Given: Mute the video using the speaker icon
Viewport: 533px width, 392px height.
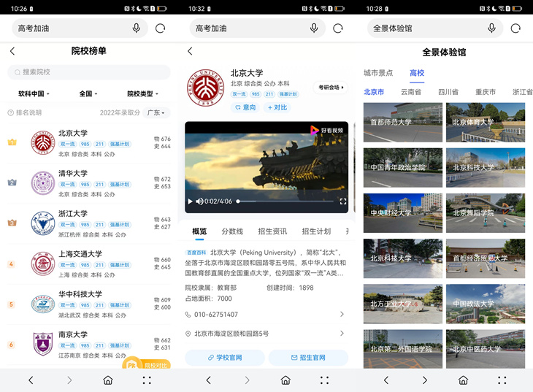Looking at the screenshot, I should [199, 201].
